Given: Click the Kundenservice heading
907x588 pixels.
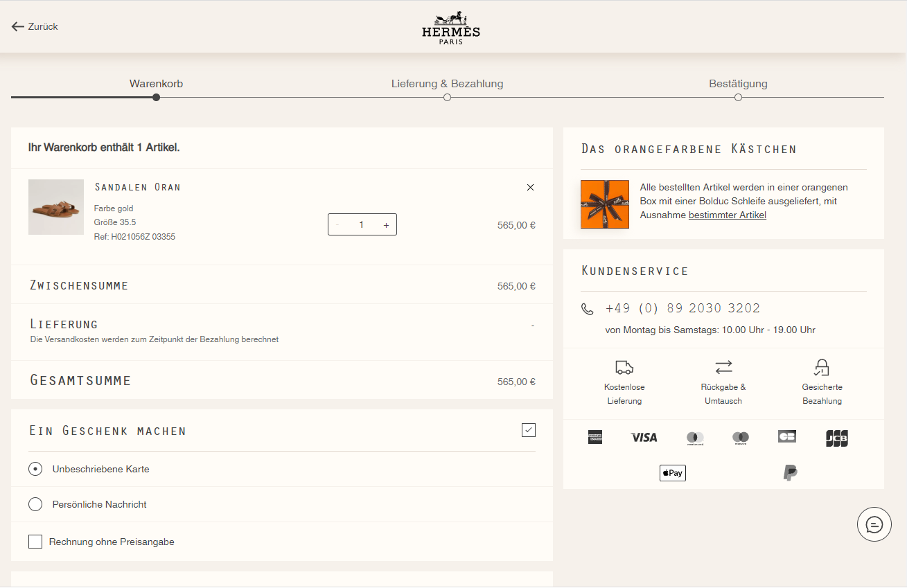Looking at the screenshot, I should coord(635,271).
